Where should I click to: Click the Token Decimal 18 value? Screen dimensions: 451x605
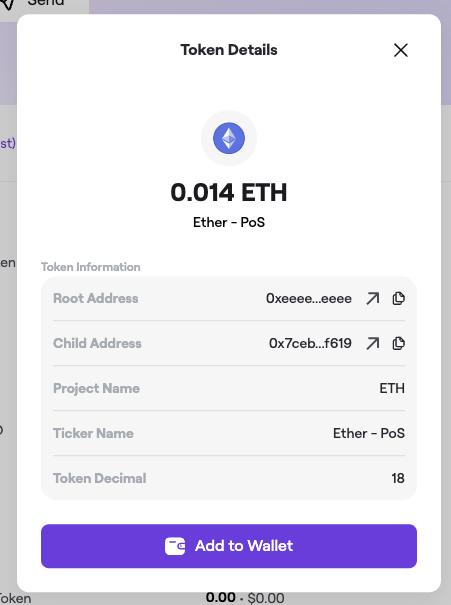(398, 478)
